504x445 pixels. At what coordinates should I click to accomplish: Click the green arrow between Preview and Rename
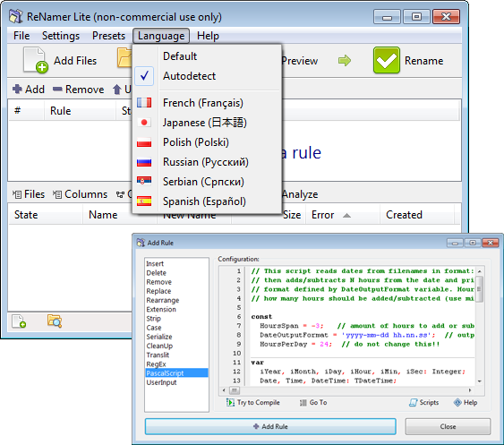pyautogui.click(x=345, y=61)
